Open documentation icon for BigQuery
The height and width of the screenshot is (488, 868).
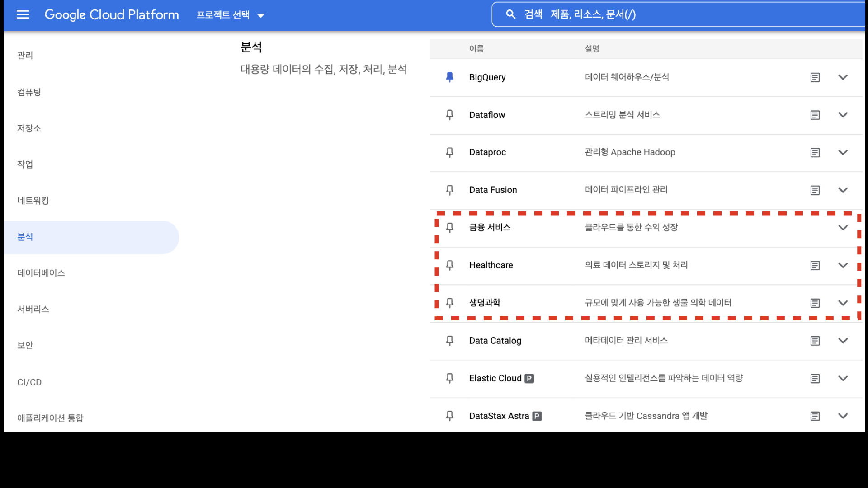tap(815, 77)
